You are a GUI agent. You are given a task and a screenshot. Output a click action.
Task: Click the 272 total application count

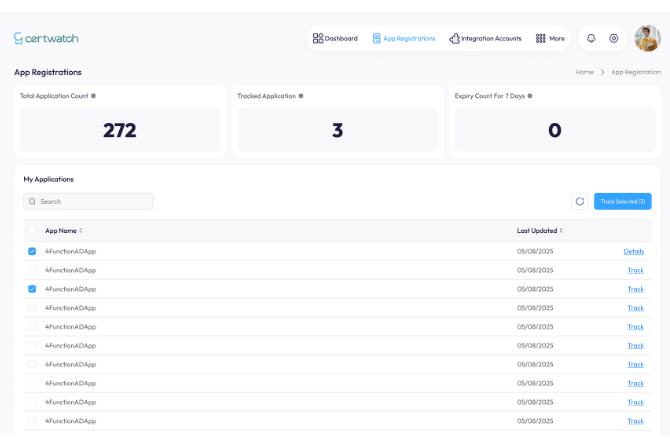tap(120, 130)
